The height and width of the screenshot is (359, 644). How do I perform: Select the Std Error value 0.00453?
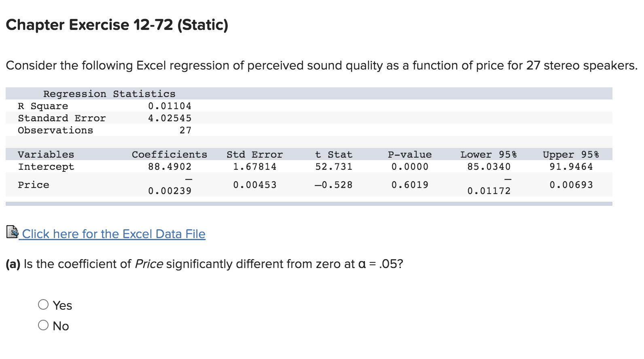[254, 184]
